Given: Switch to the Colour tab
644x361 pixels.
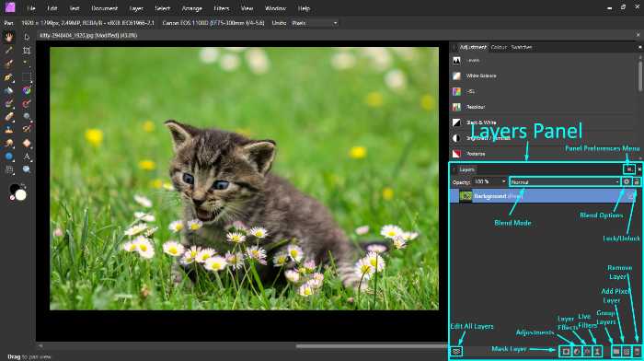Looking at the screenshot, I should 499,47.
